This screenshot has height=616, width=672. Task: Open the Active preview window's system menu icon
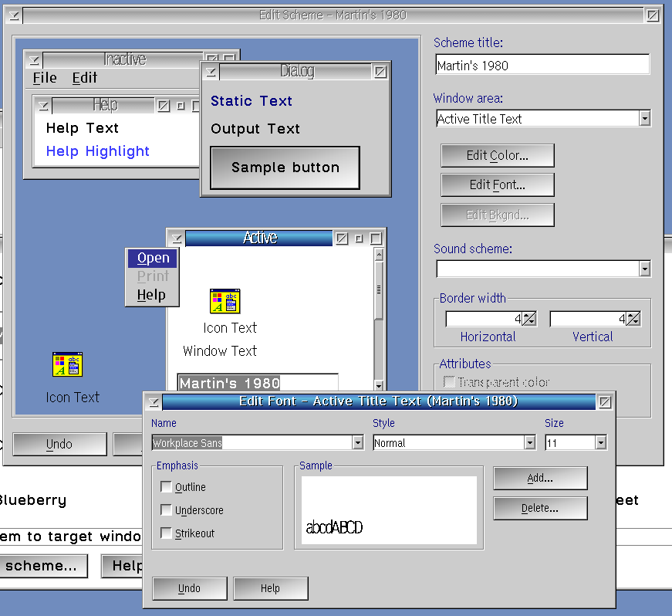[x=177, y=239]
